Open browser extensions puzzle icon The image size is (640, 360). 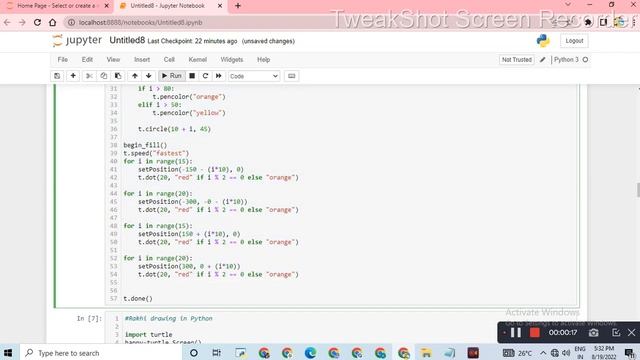click(x=588, y=22)
